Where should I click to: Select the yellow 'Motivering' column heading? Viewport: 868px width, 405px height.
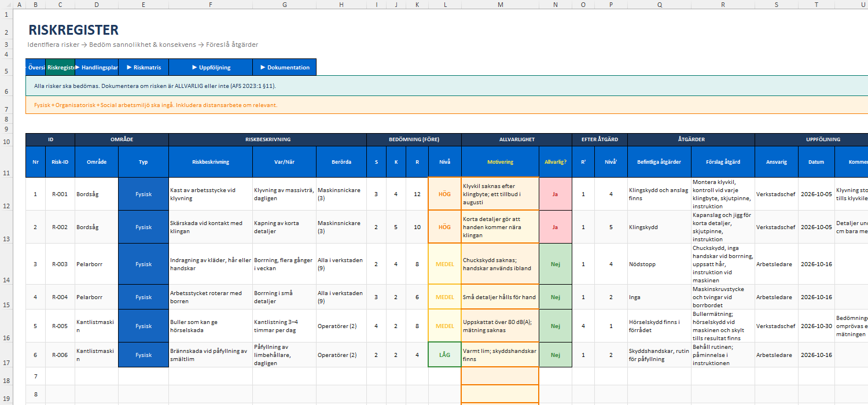[x=501, y=162]
